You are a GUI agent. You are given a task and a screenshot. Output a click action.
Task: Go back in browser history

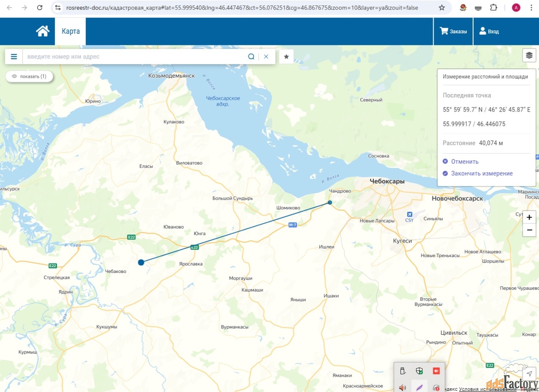coord(9,8)
